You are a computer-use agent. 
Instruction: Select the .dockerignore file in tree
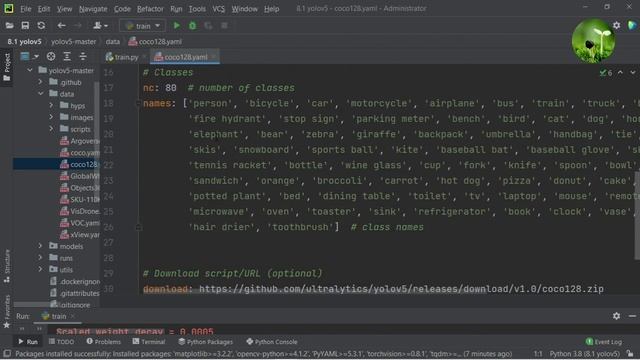point(74,281)
